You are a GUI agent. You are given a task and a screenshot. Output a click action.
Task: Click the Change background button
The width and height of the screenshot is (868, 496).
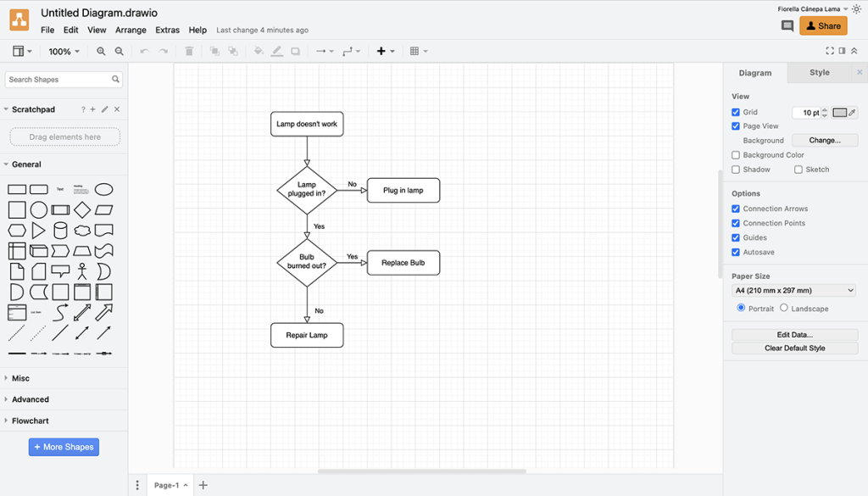pos(824,140)
